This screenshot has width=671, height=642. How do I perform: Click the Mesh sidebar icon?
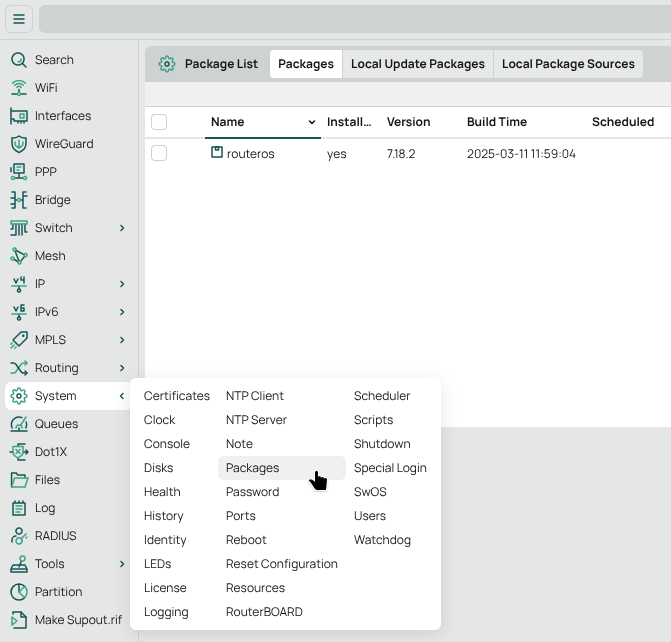pos(19,256)
